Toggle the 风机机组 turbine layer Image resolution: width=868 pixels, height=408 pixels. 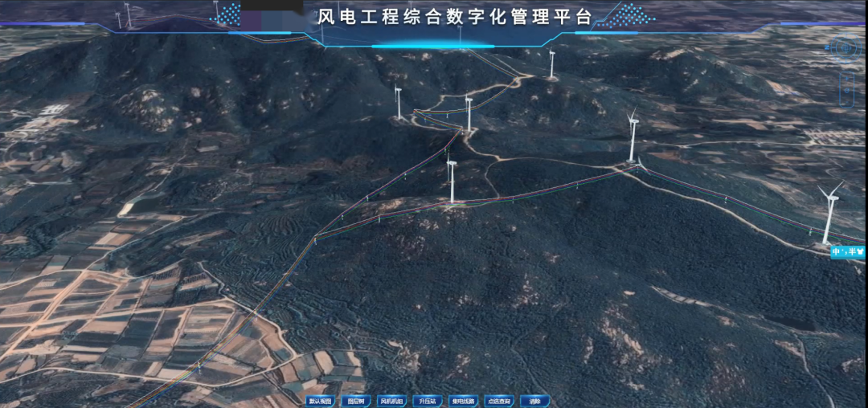coord(391,401)
